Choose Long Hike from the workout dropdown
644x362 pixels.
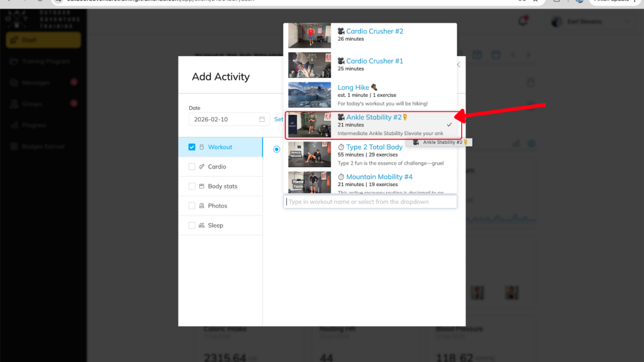click(x=353, y=87)
